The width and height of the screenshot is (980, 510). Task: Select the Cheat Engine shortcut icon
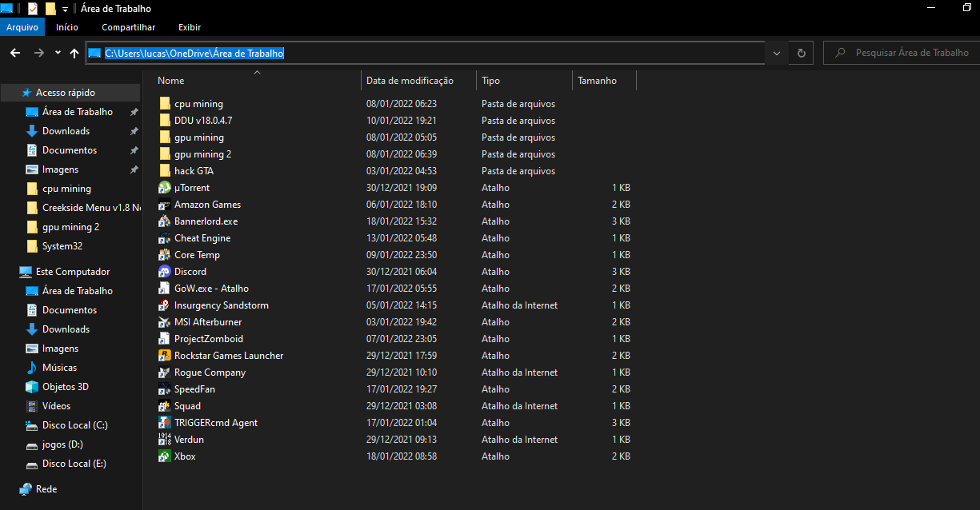pos(165,238)
